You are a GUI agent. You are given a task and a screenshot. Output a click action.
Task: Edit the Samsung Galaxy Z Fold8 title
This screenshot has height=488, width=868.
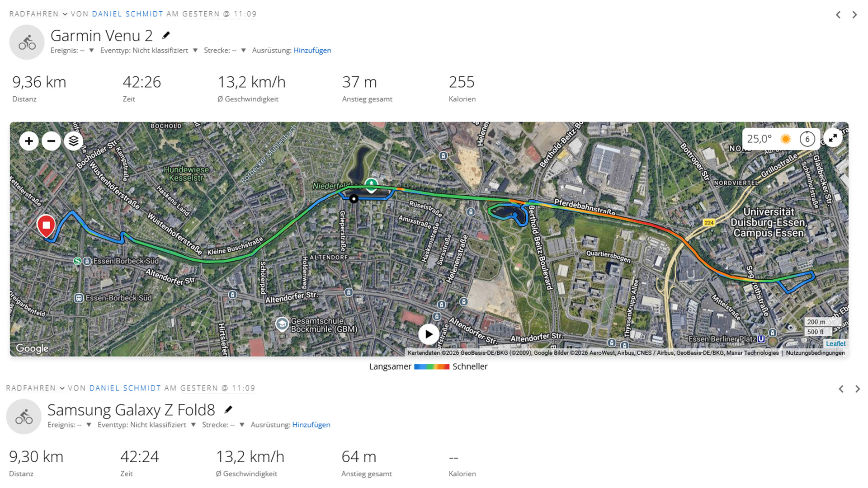click(x=228, y=409)
